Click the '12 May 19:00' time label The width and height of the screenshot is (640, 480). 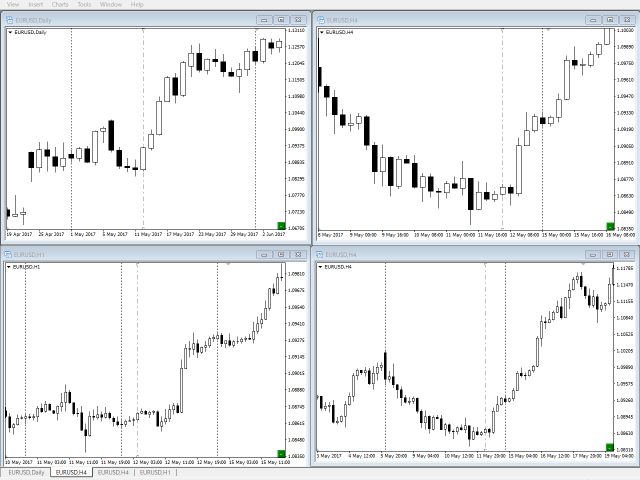click(211, 462)
